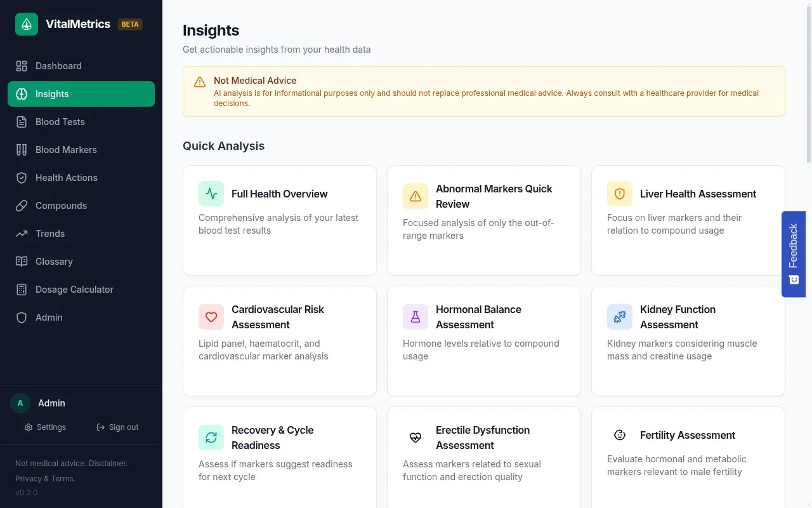Image resolution: width=812 pixels, height=508 pixels.
Task: Click the refresh icon on Recovery & Cycle Readiness
Action: pos(211,438)
